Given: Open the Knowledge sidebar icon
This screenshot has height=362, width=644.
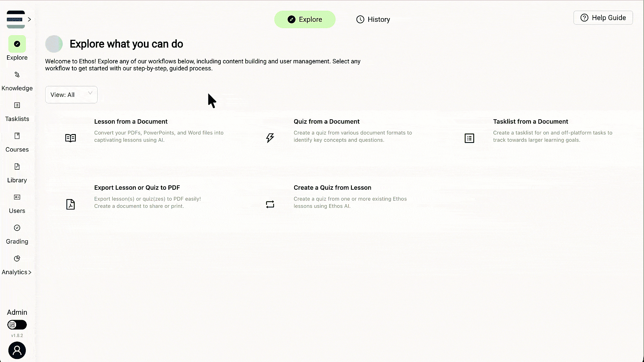Looking at the screenshot, I should pyautogui.click(x=17, y=74).
